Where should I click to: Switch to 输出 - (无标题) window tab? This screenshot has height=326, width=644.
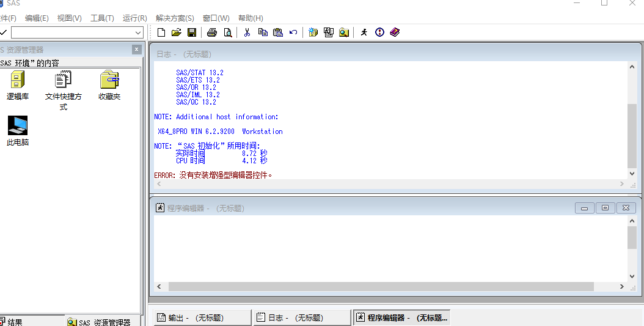click(202, 317)
